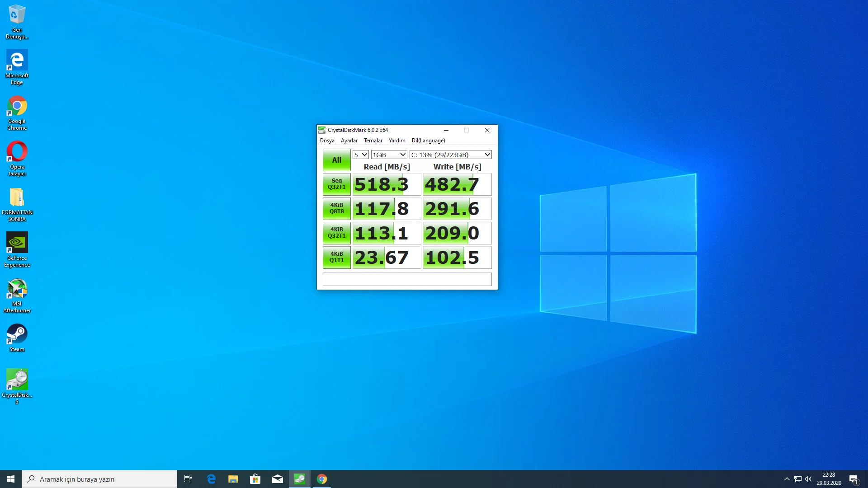Open the Task View taskbar button

(x=188, y=479)
